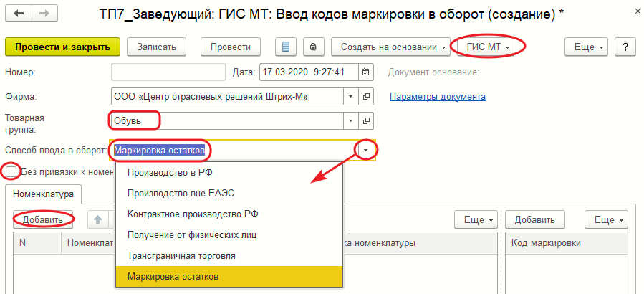Open the document report list icon
The height and width of the screenshot is (294, 644).
pos(287,47)
